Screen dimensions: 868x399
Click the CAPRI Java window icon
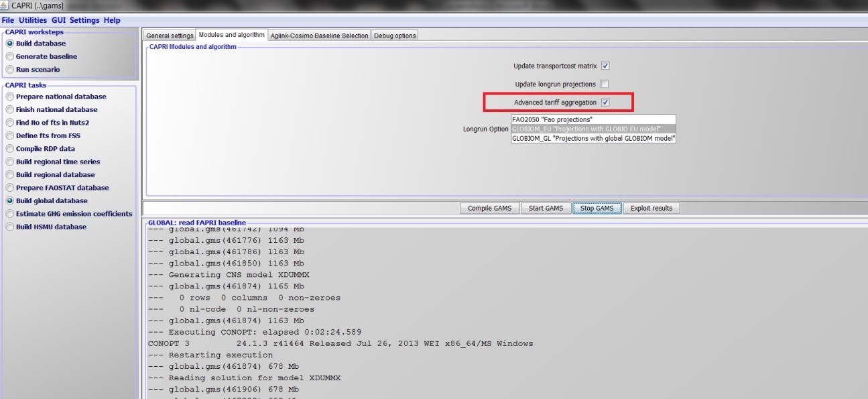pos(5,5)
